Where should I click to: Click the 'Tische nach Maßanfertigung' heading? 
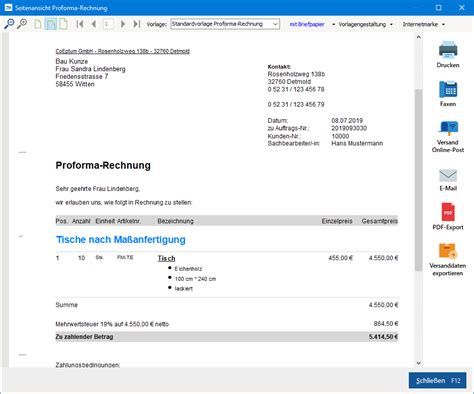[x=121, y=240]
